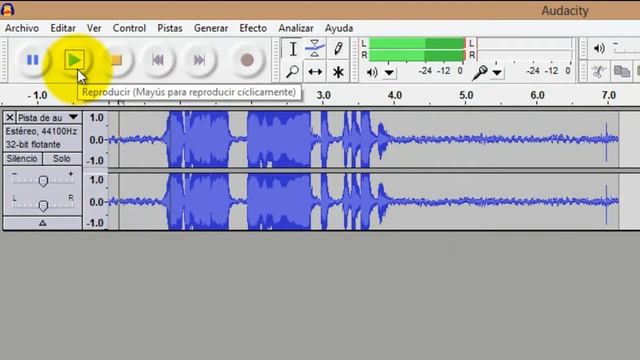Toggle the Solo button
This screenshot has width=640, height=360.
pos(62,158)
